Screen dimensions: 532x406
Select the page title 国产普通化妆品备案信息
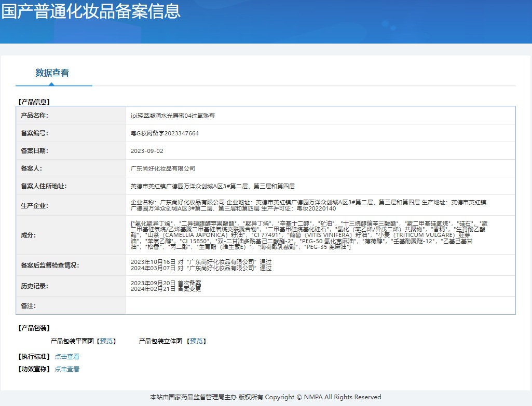[x=91, y=11]
